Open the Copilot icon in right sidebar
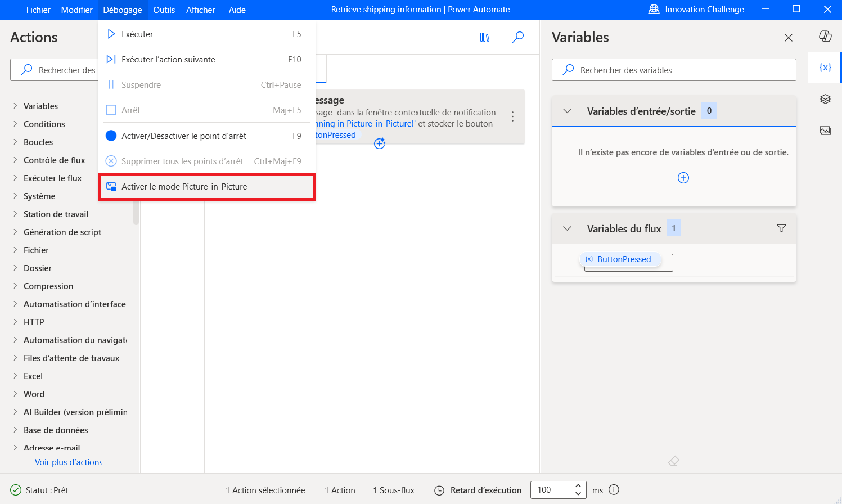842x504 pixels. coord(825,36)
